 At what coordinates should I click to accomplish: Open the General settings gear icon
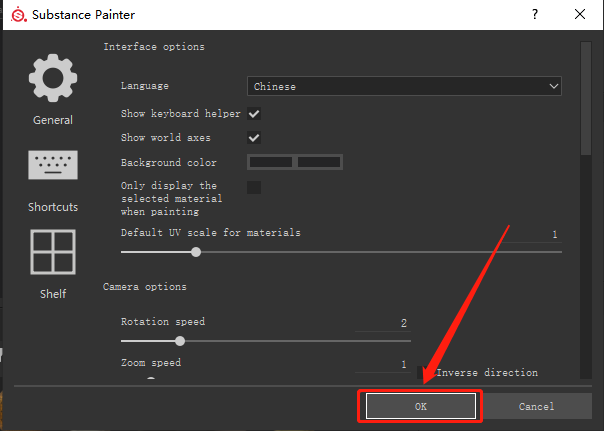coord(53,78)
